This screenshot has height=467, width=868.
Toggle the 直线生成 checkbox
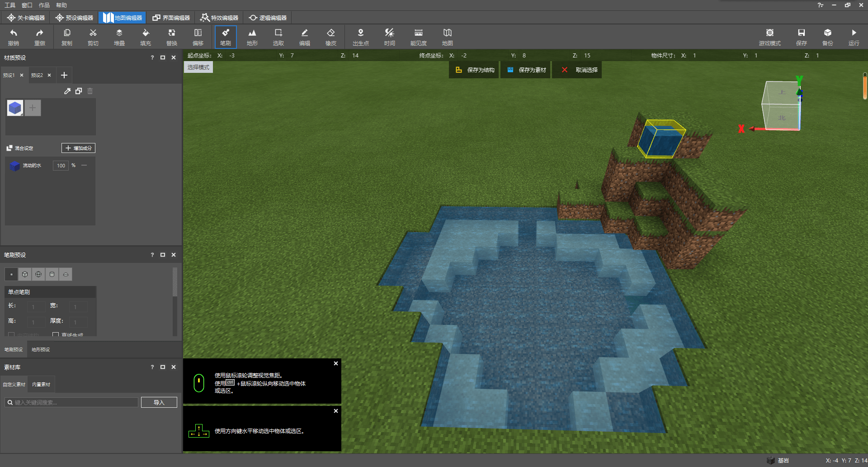pyautogui.click(x=56, y=335)
